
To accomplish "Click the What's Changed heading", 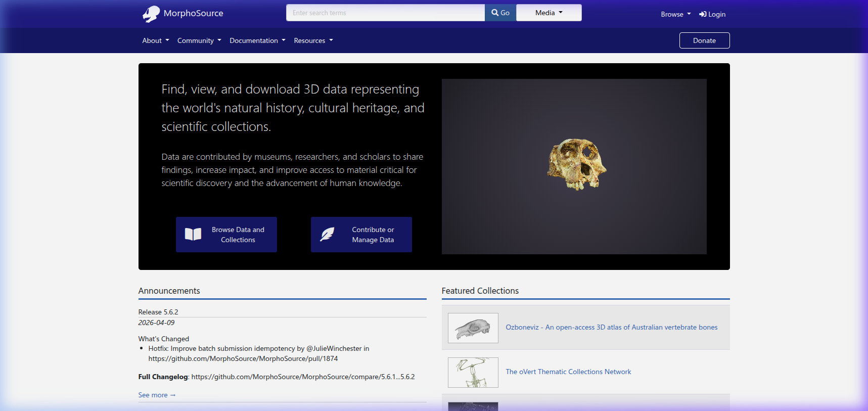I will tap(163, 339).
